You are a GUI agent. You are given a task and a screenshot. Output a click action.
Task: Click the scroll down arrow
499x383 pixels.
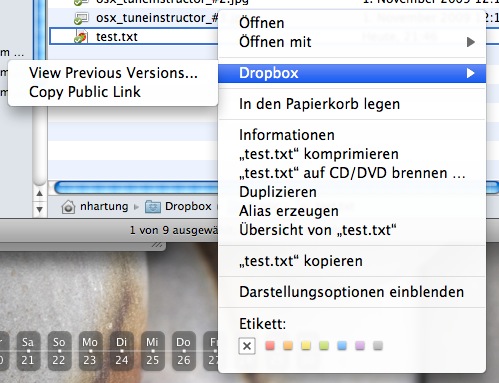40,210
